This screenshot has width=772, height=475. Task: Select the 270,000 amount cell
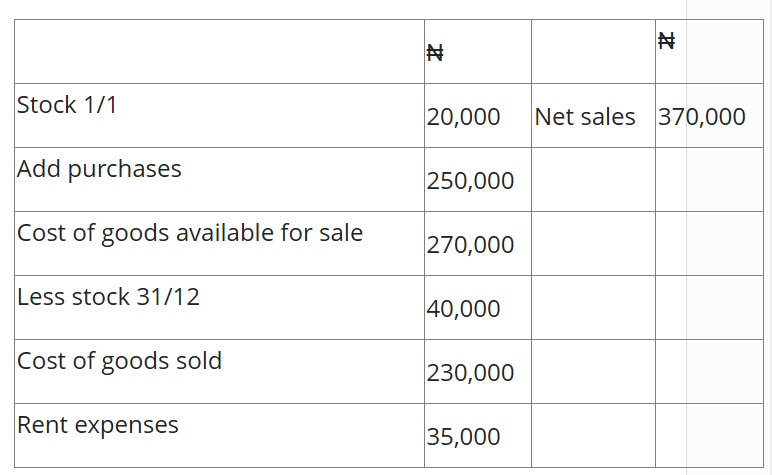[470, 245]
